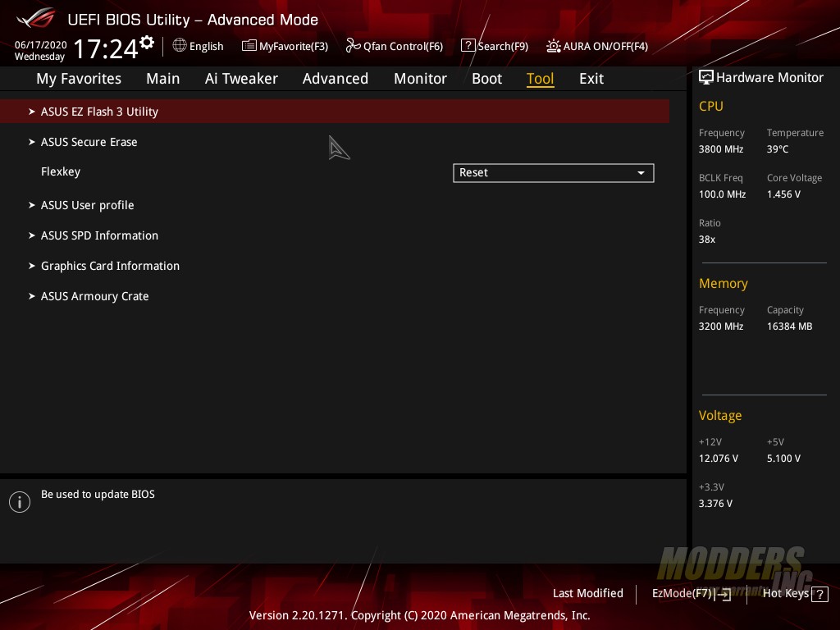840x630 pixels.
Task: Open the Flexkey Reset dropdown
Action: click(x=554, y=173)
